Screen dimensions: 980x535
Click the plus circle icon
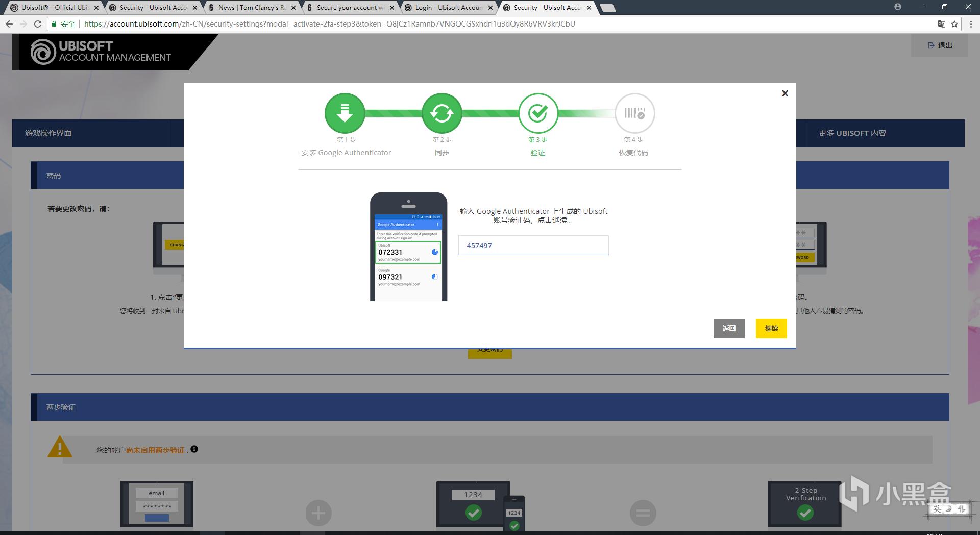click(319, 513)
